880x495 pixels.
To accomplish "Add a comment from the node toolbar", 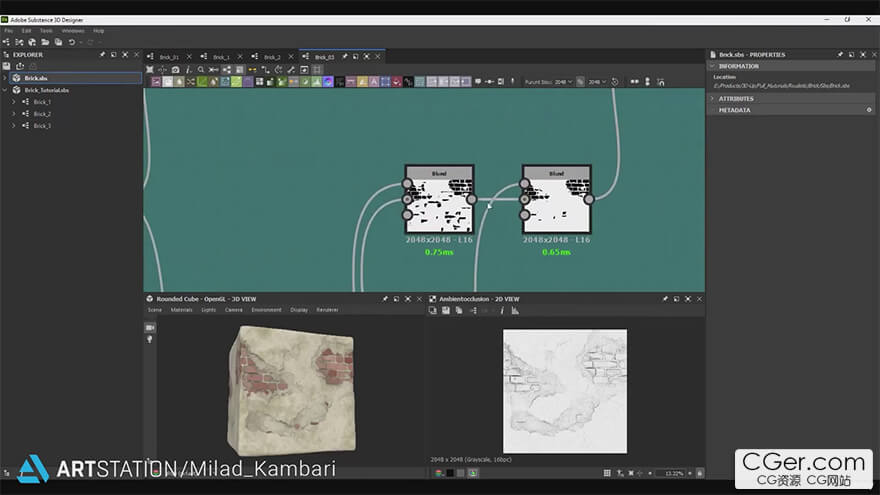I will pyautogui.click(x=478, y=81).
